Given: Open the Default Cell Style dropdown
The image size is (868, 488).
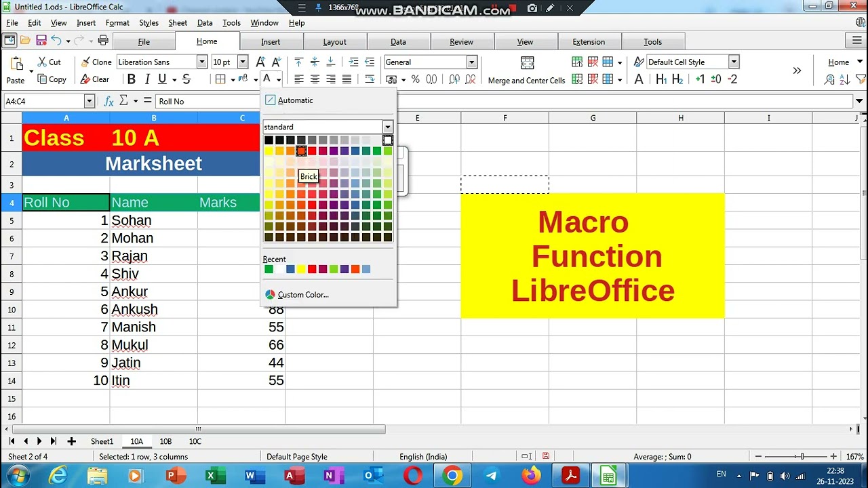Looking at the screenshot, I should tap(734, 62).
